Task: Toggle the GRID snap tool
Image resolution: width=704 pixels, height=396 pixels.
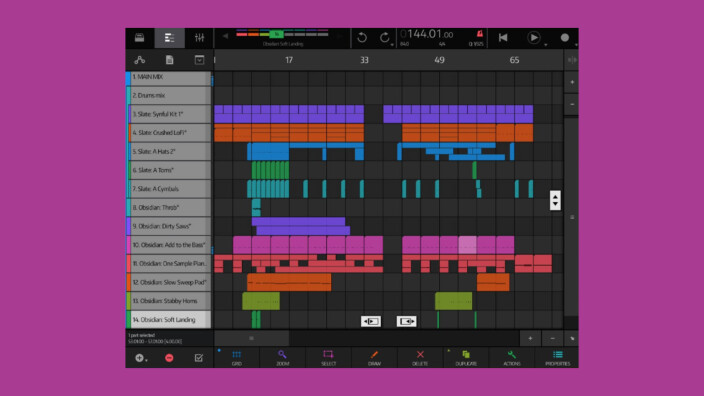Action: click(237, 358)
